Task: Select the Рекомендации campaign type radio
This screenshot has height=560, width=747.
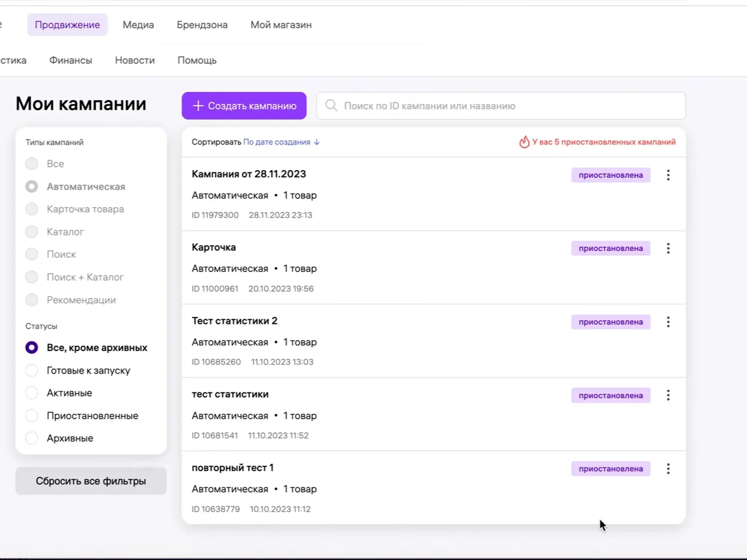Action: pos(32,300)
